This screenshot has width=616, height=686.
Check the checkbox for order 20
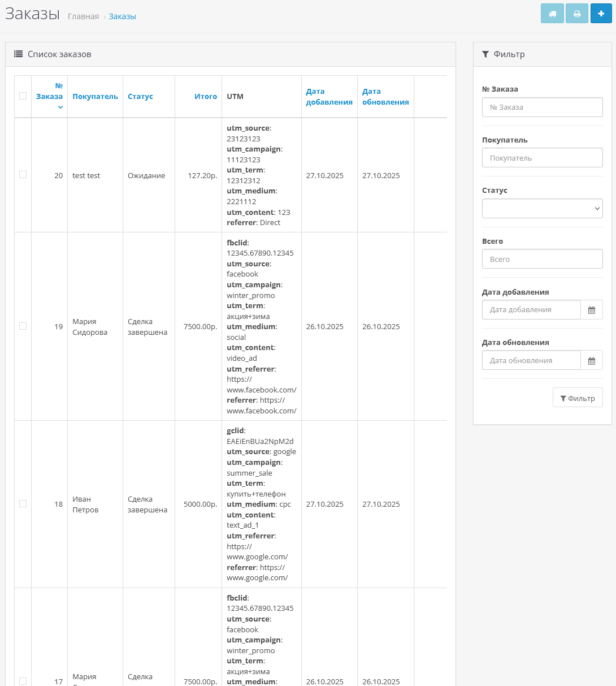[x=23, y=175]
